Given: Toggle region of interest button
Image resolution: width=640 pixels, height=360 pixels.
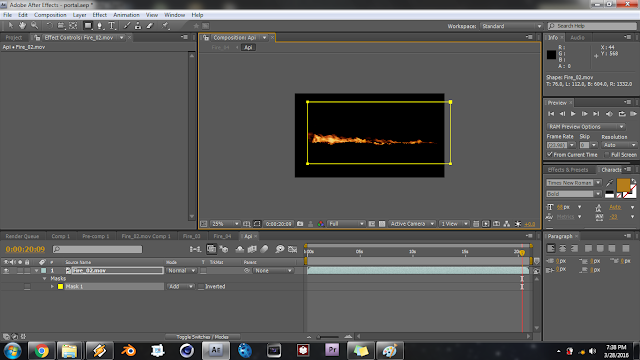Looking at the screenshot, I should (x=371, y=224).
